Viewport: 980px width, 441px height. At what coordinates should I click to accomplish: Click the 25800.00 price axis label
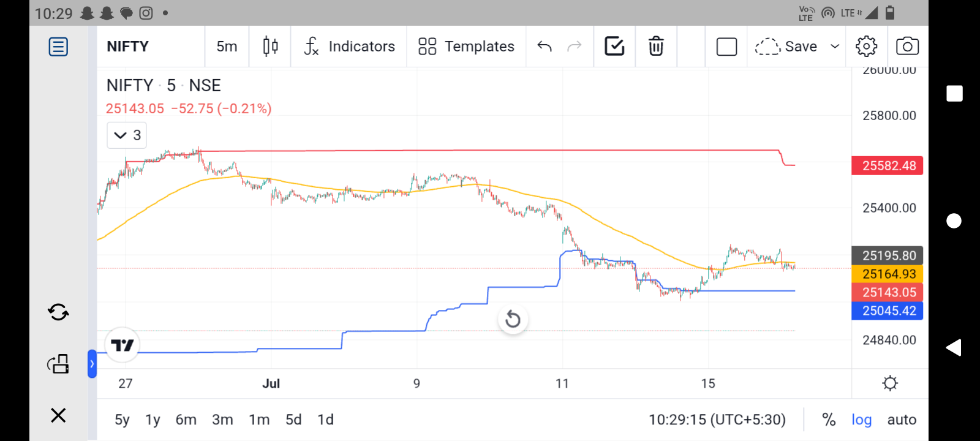[889, 116]
